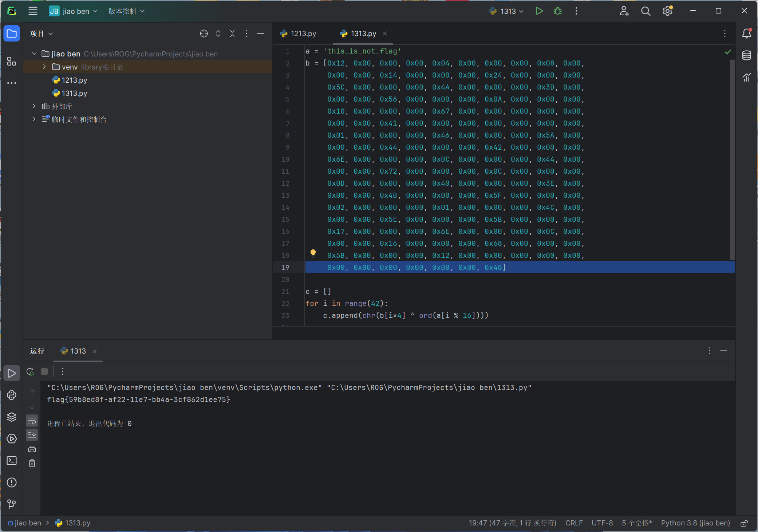Hide the run tool window

pyautogui.click(x=724, y=351)
